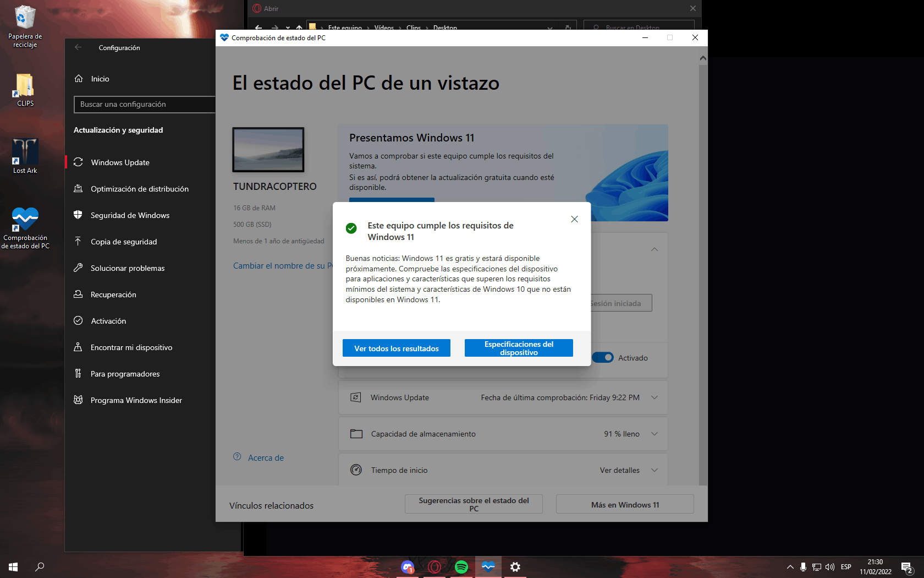Screen dimensions: 924x578
Task: Click the network tray icon
Action: point(817,566)
